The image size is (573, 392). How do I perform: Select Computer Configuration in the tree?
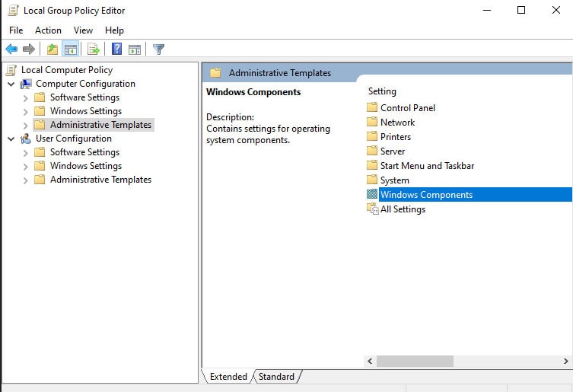pyautogui.click(x=85, y=84)
